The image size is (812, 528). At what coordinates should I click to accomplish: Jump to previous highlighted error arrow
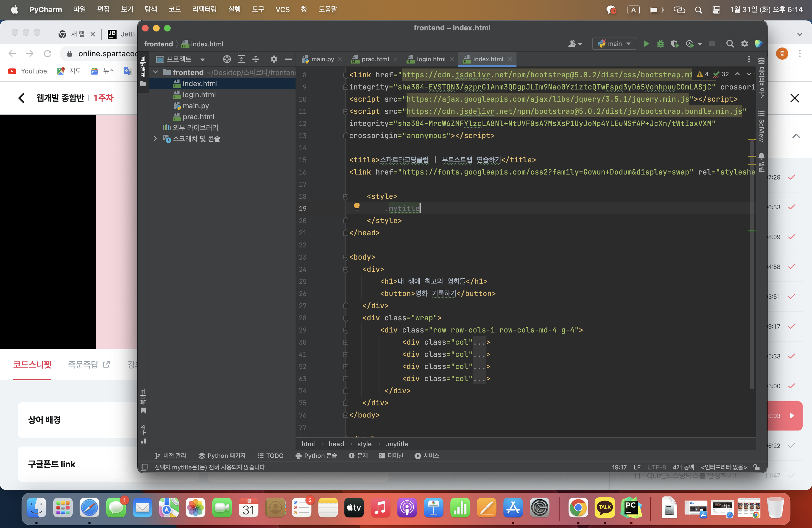click(x=737, y=74)
